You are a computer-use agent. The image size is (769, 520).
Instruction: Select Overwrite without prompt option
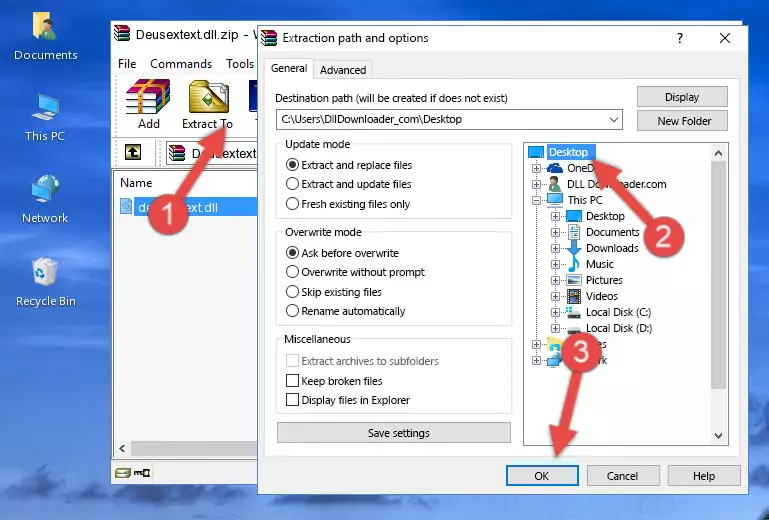(355, 272)
